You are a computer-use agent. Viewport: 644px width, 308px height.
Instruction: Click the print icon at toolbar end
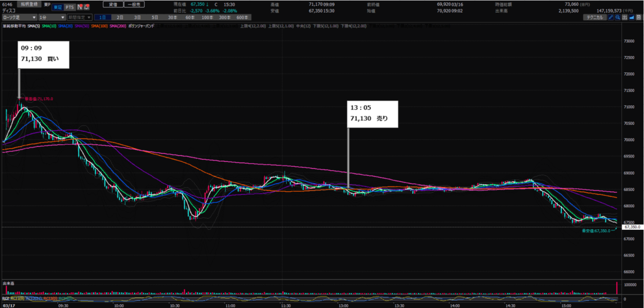(x=638, y=17)
